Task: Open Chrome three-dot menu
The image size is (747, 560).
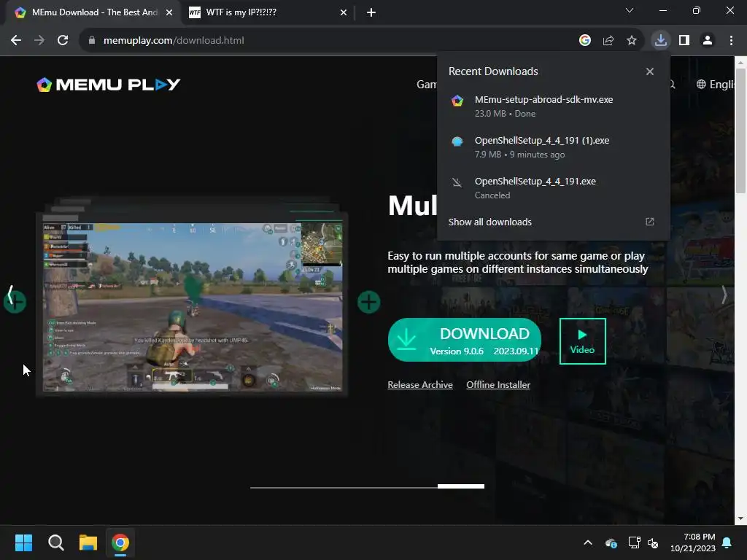Action: (x=731, y=41)
